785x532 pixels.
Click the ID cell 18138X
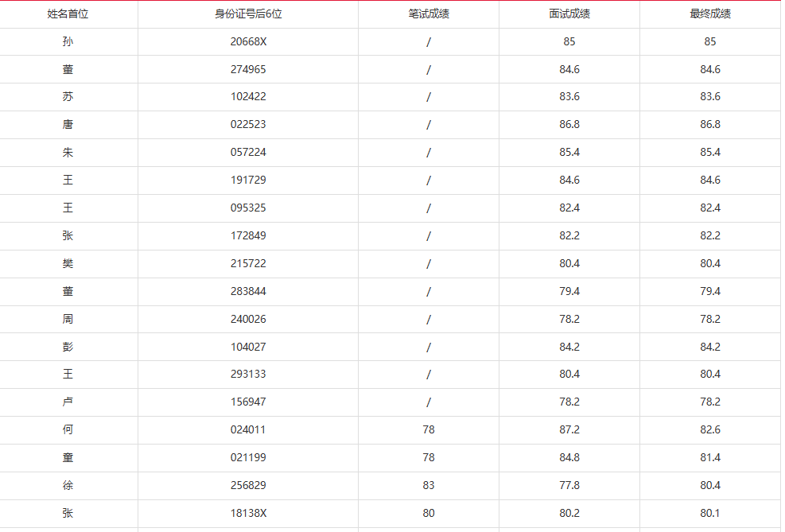248,513
